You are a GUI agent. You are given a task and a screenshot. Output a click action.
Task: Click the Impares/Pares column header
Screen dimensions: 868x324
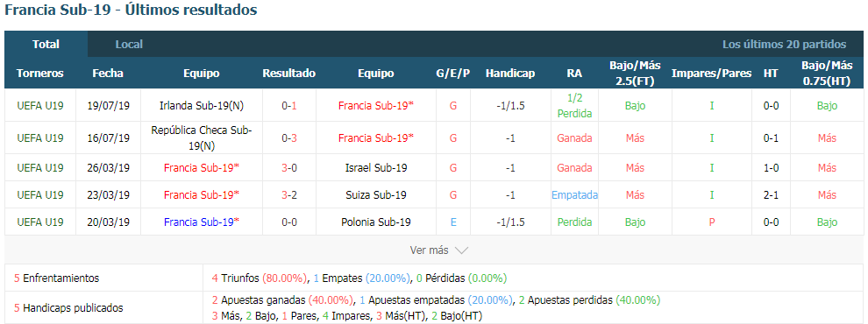tap(711, 73)
